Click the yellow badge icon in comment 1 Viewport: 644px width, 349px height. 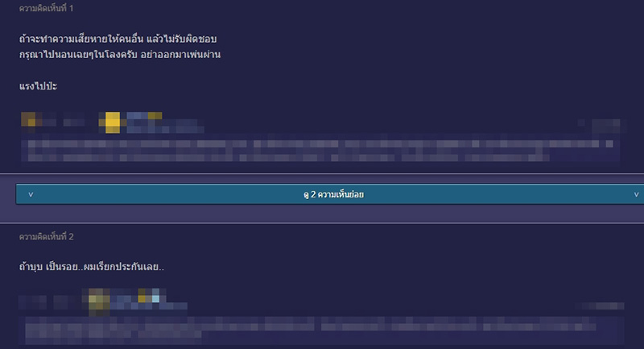112,121
